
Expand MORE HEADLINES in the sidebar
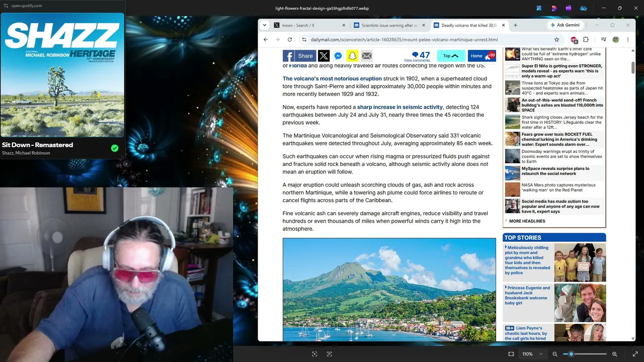(527, 221)
